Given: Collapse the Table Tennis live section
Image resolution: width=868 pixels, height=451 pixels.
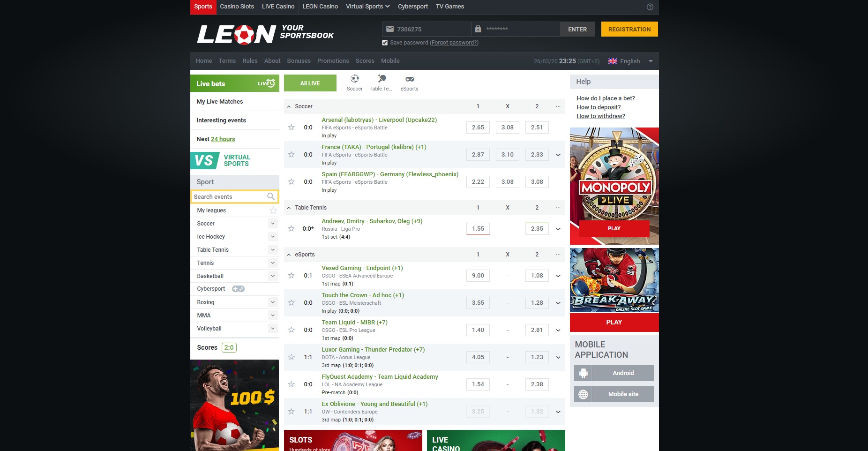Looking at the screenshot, I should [289, 208].
